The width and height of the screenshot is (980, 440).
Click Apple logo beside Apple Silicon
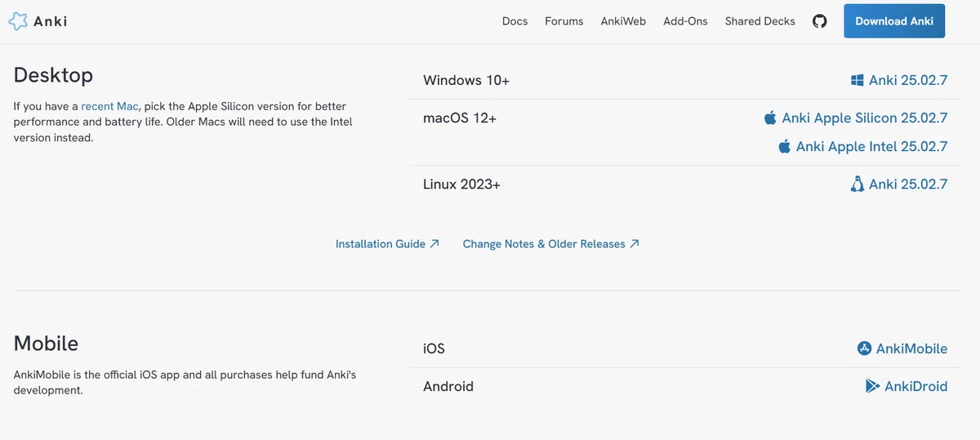coord(770,118)
